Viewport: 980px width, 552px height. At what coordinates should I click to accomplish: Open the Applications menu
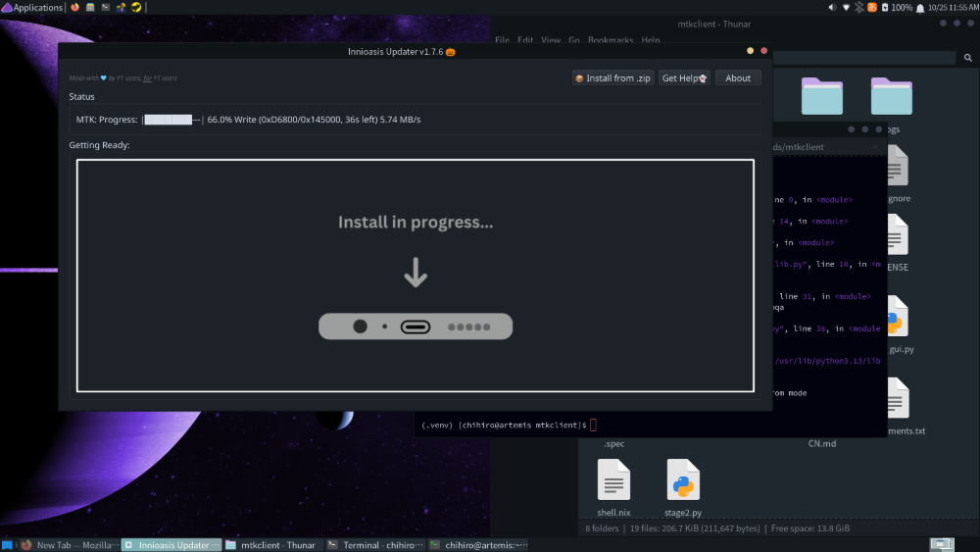pos(33,7)
